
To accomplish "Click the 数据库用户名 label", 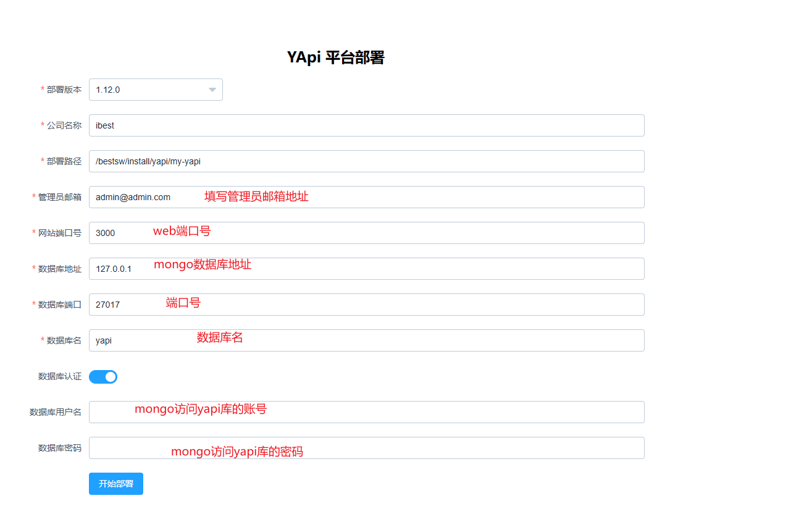I will (56, 412).
